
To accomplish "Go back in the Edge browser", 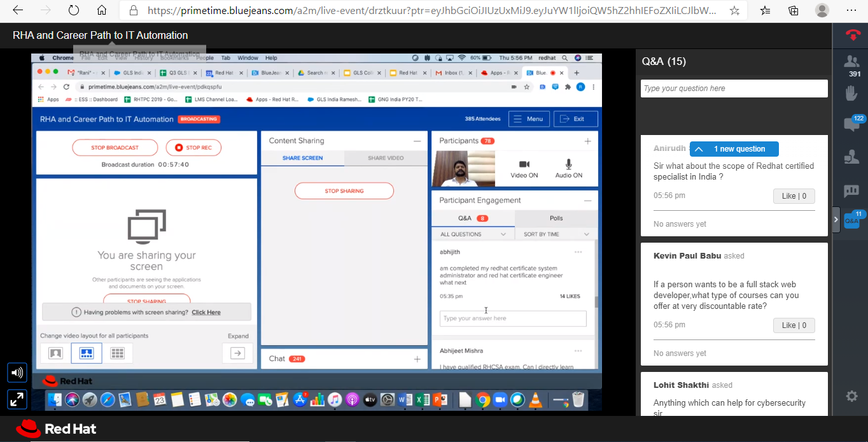I will tap(17, 11).
